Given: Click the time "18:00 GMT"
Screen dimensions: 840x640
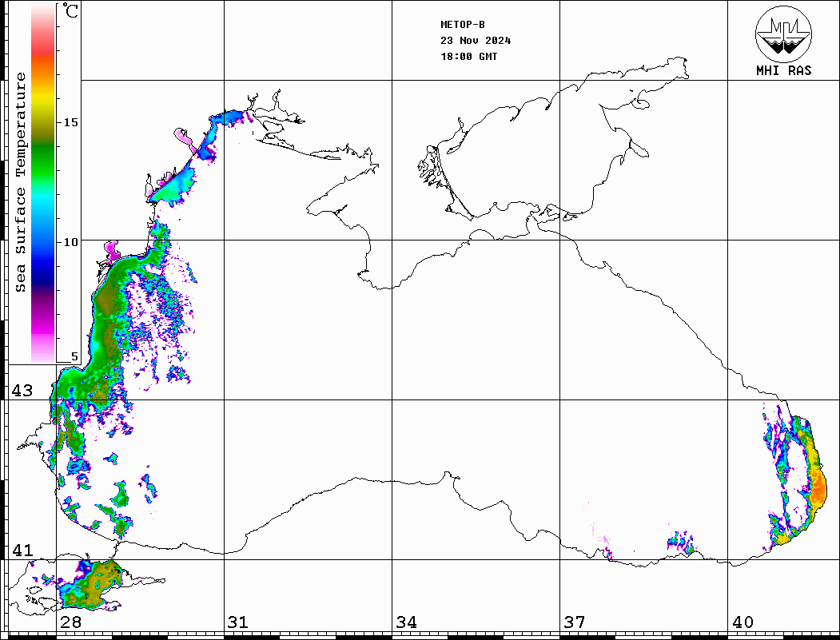Looking at the screenshot, I should point(468,57).
